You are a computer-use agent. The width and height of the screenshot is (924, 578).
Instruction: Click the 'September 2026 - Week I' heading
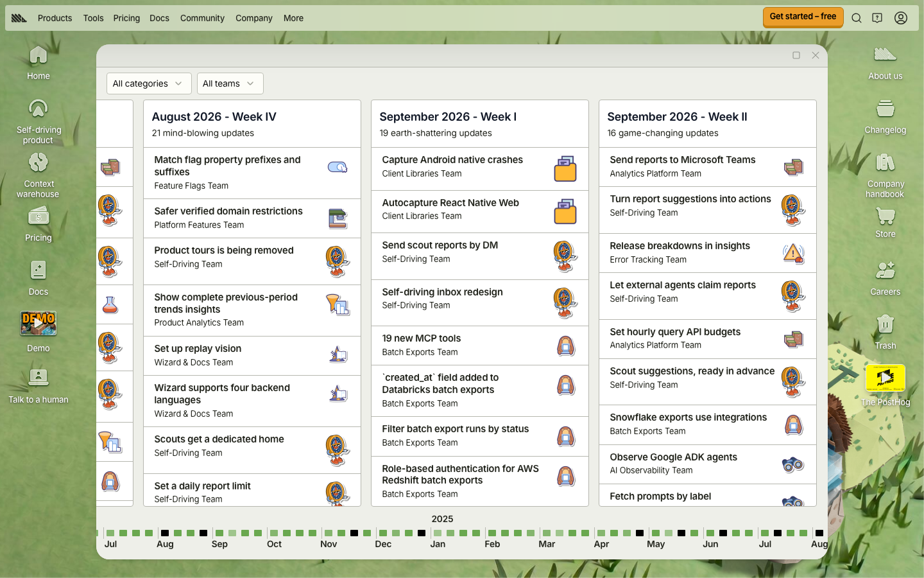pos(448,117)
